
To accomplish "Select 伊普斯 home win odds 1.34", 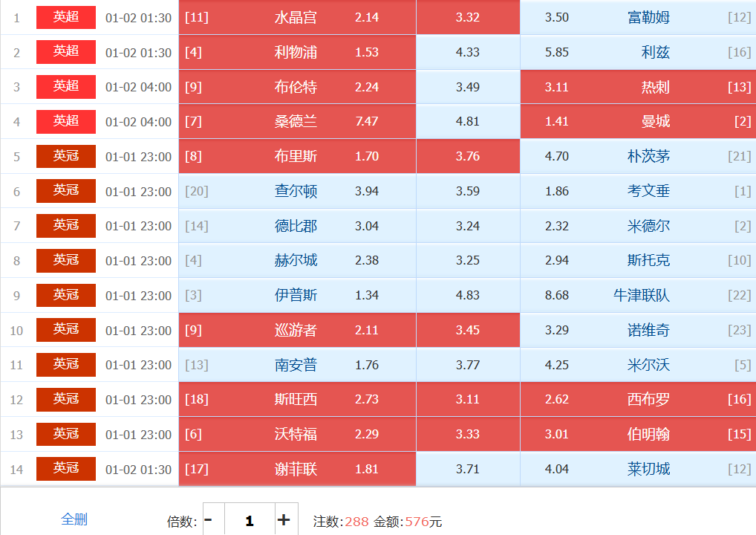I will point(297,296).
